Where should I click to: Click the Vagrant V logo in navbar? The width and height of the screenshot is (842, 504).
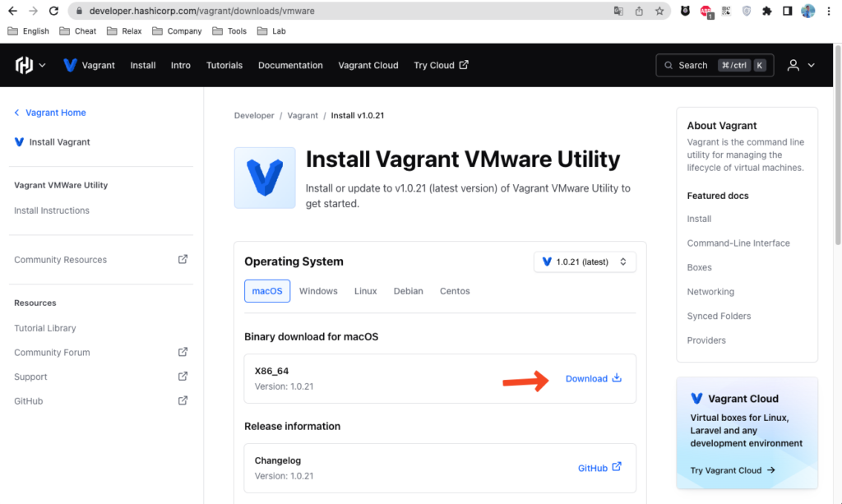tap(70, 65)
